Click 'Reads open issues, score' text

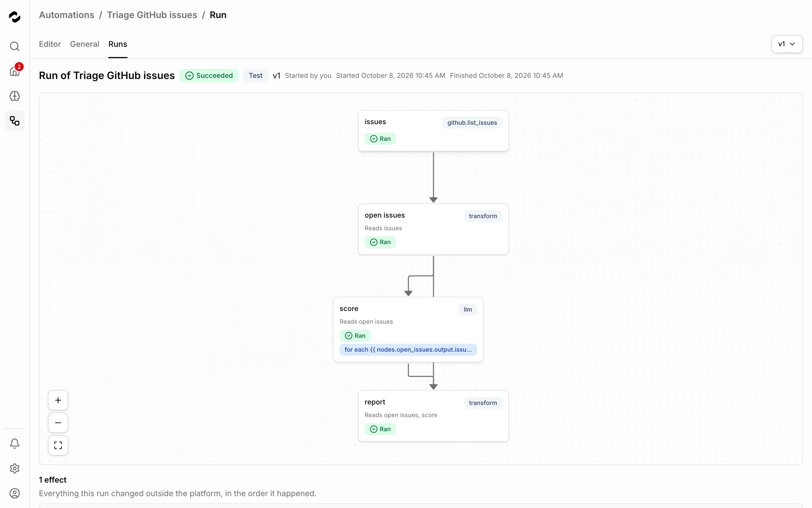pos(401,415)
